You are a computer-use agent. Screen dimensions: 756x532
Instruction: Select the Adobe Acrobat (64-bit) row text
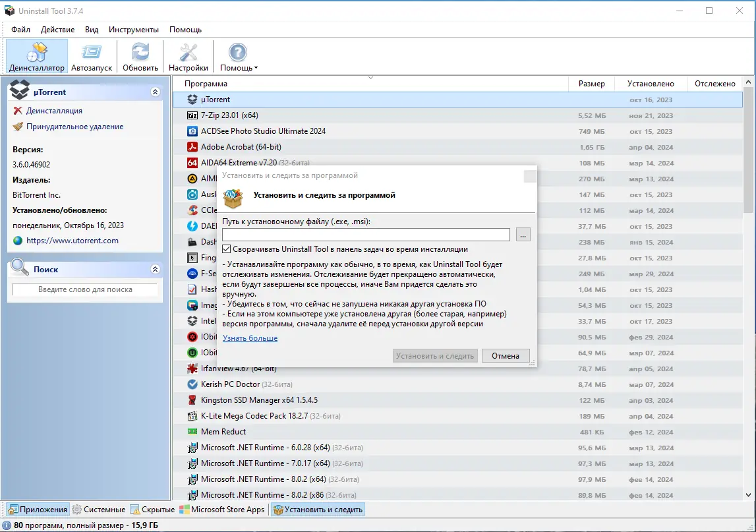241,147
